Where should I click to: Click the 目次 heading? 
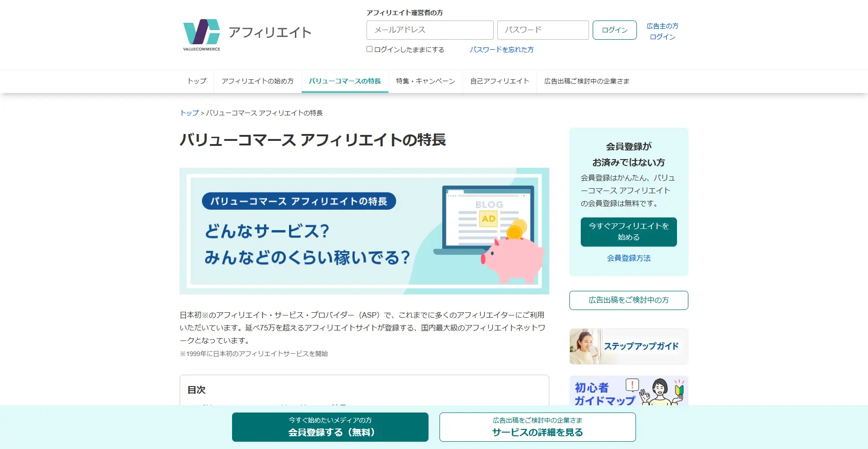coord(196,390)
